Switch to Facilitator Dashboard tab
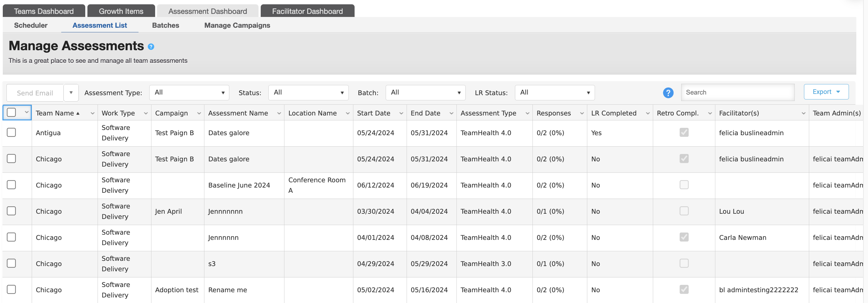The image size is (868, 303). pos(307,11)
